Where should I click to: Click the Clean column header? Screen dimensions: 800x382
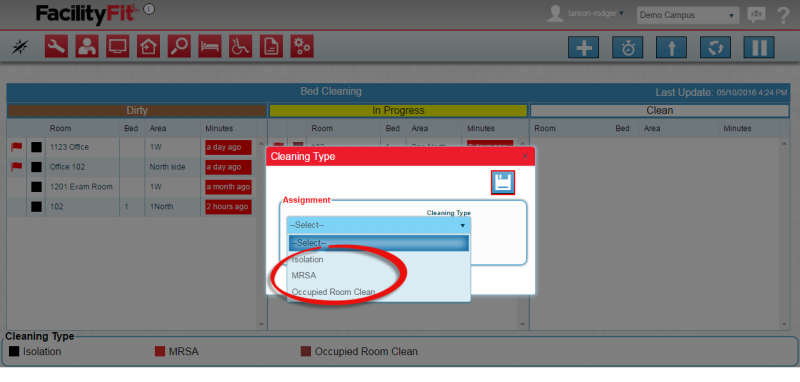pos(660,111)
